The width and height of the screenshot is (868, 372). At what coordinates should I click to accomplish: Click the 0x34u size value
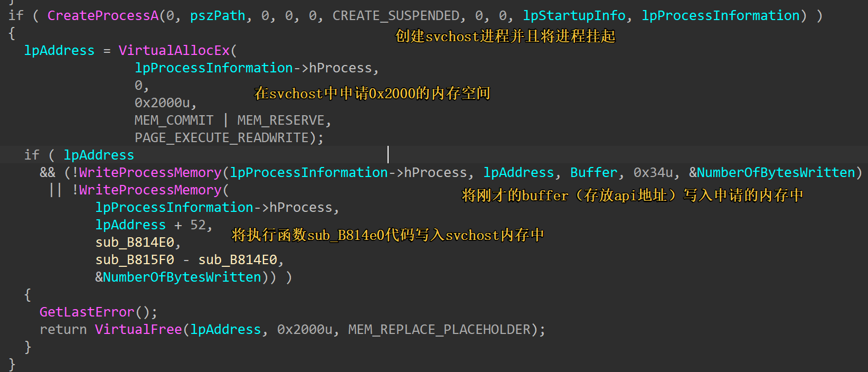[653, 173]
